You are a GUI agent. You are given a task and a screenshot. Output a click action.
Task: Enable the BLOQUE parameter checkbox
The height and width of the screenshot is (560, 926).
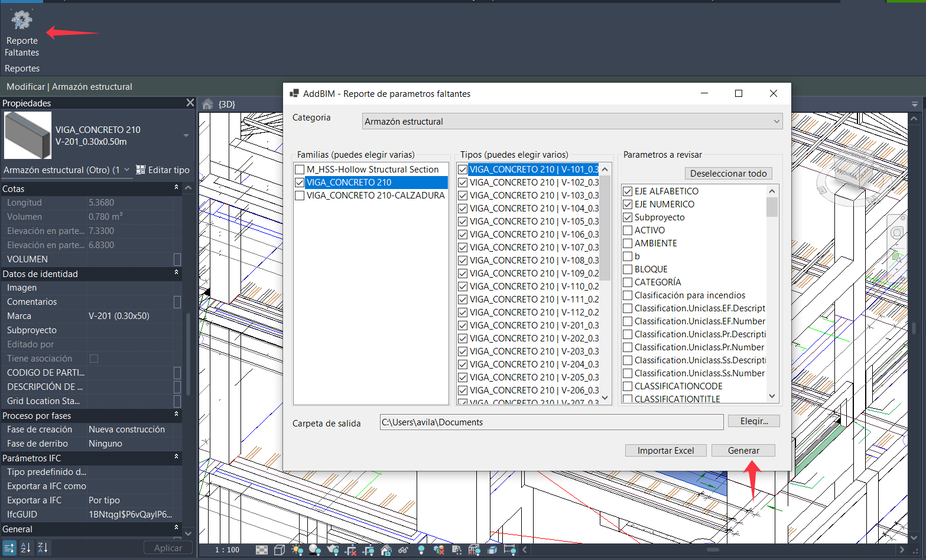click(x=628, y=269)
